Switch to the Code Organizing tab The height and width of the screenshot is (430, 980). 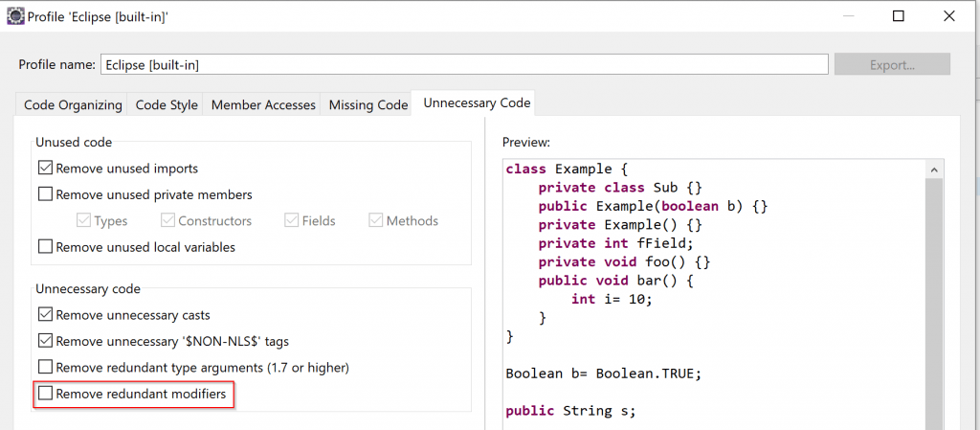pyautogui.click(x=73, y=105)
